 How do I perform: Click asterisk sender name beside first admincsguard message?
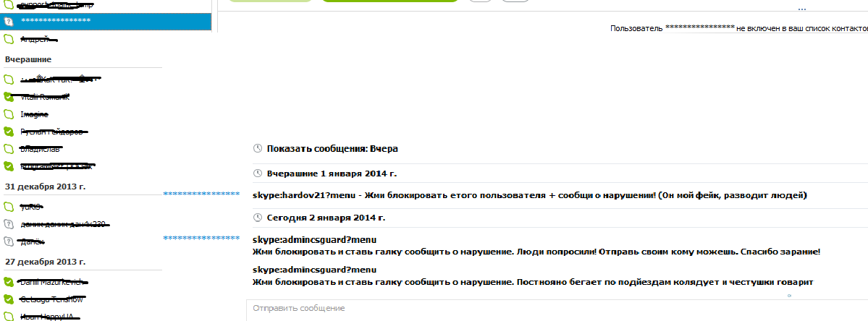point(201,238)
